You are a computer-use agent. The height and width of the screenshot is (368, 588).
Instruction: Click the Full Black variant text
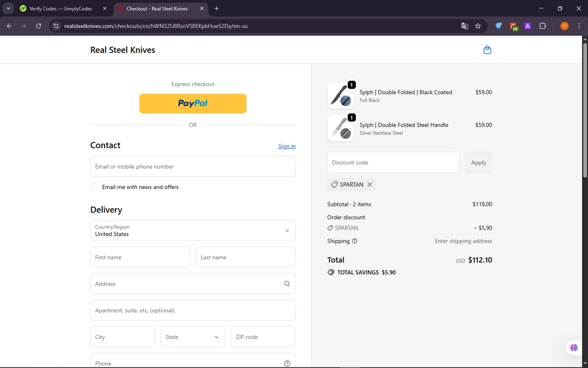click(370, 100)
